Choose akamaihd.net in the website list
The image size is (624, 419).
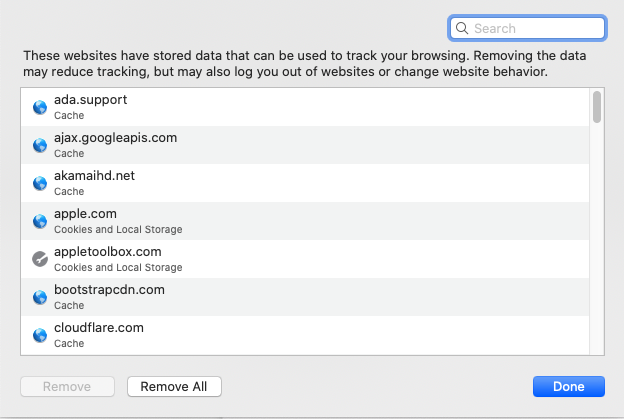click(300, 183)
